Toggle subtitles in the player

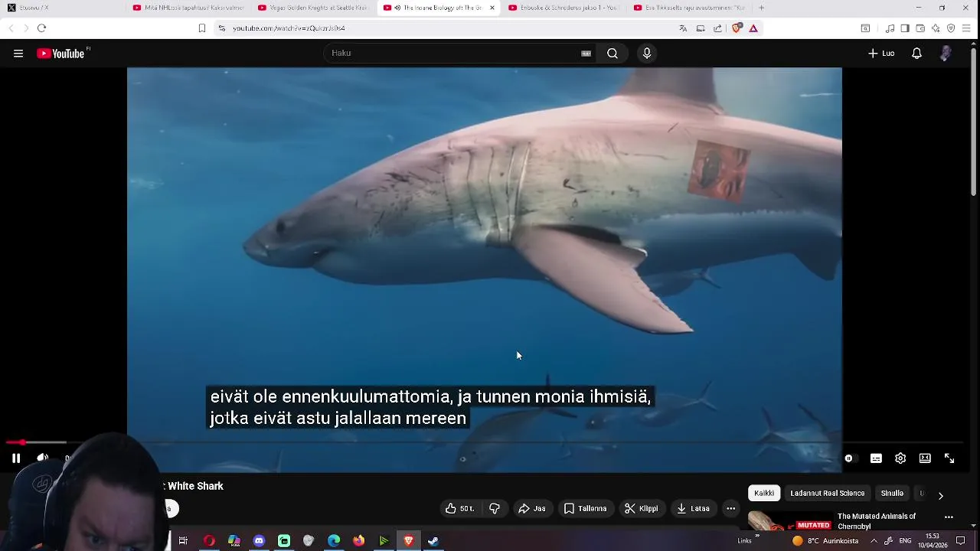click(876, 458)
